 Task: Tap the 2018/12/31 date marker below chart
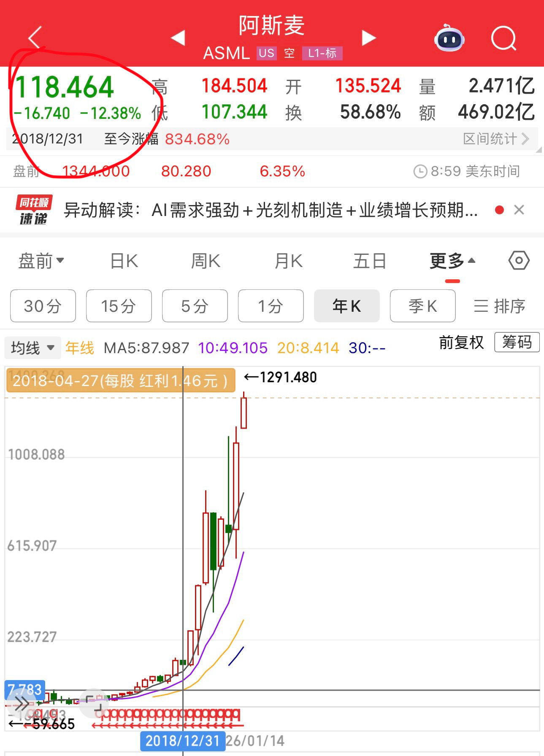tap(182, 741)
